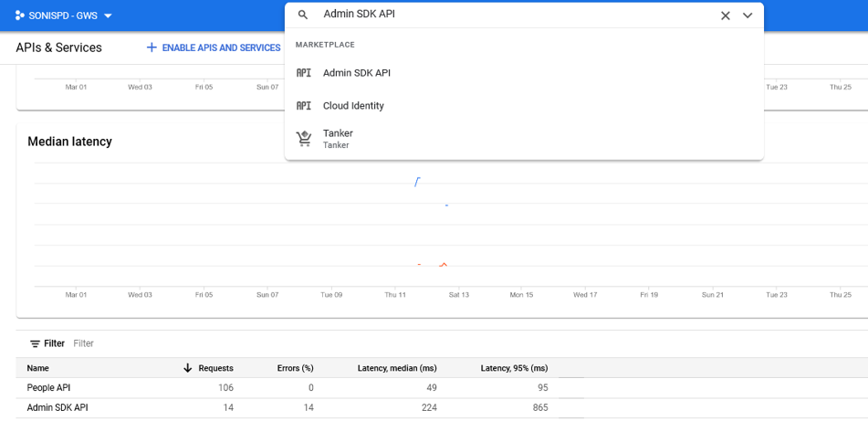This screenshot has width=868, height=421.
Task: Click the 49 median latency value
Action: point(432,388)
